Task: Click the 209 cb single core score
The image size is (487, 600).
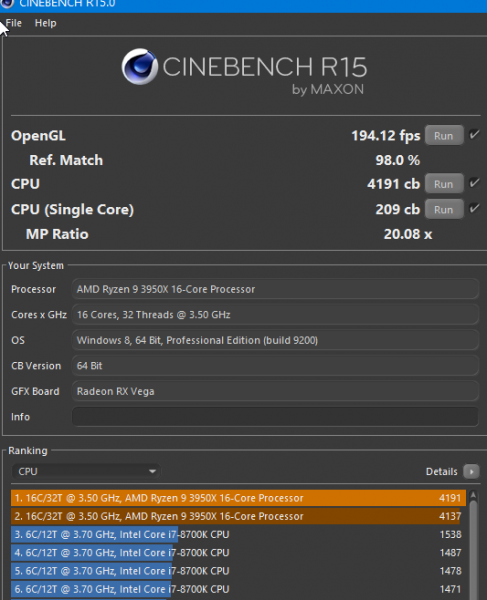Action: [397, 209]
